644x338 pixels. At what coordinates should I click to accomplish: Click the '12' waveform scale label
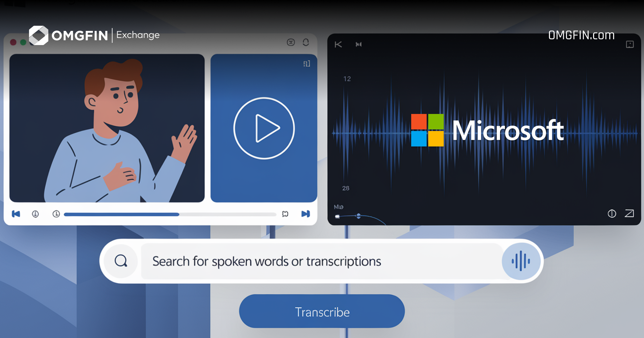[x=347, y=79]
